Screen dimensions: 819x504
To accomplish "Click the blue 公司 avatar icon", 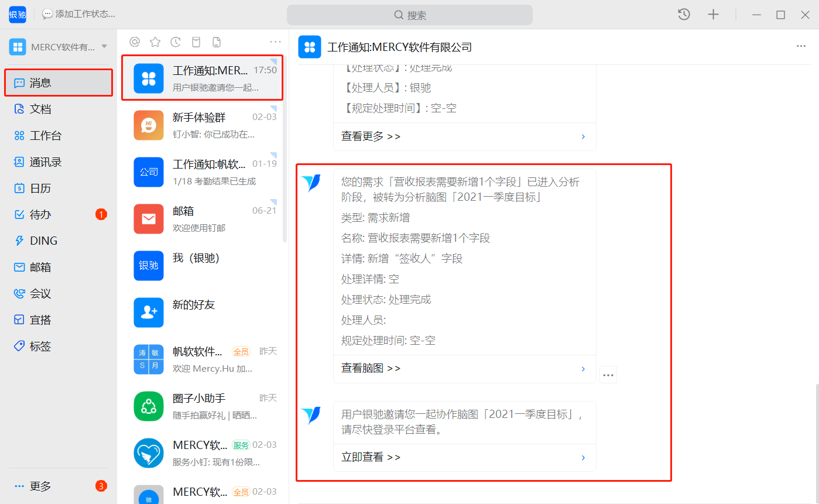I will click(149, 172).
